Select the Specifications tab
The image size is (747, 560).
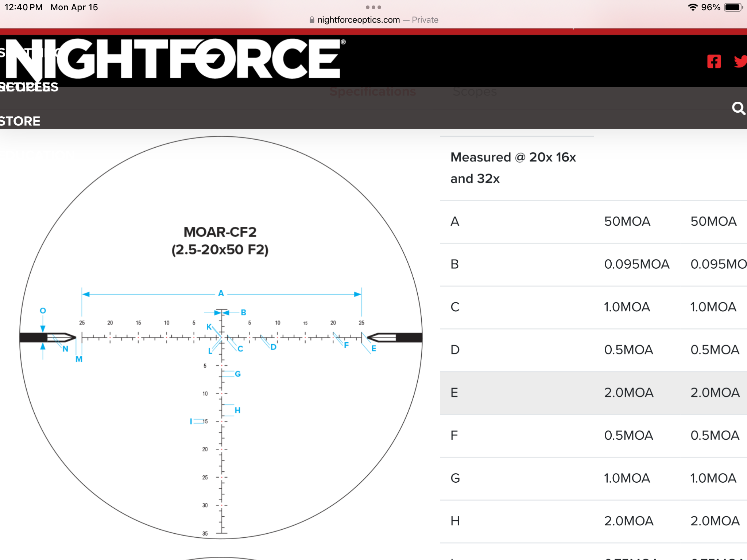(373, 91)
